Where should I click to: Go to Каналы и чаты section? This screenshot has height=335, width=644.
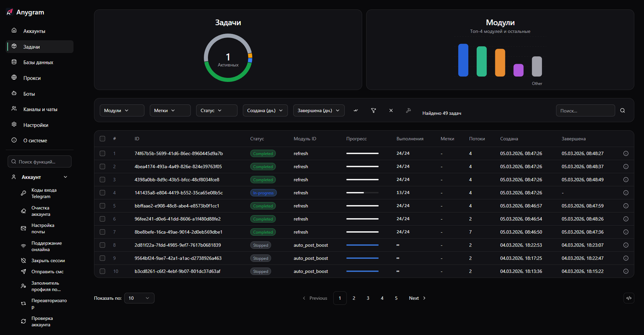[x=40, y=109]
